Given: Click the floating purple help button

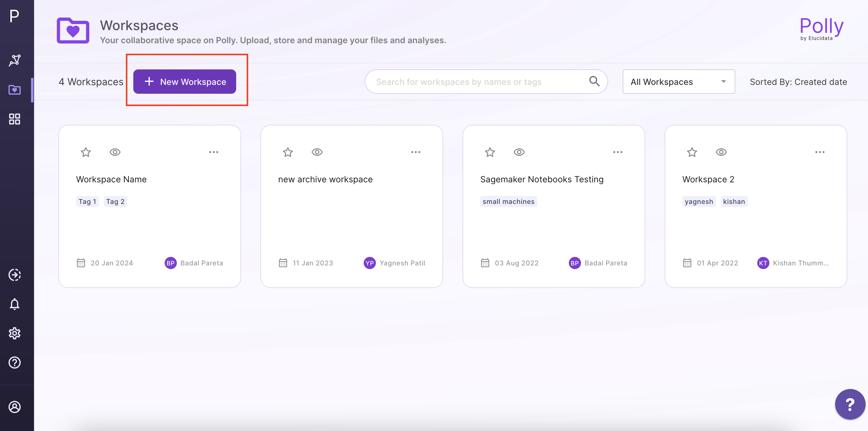Looking at the screenshot, I should point(850,404).
